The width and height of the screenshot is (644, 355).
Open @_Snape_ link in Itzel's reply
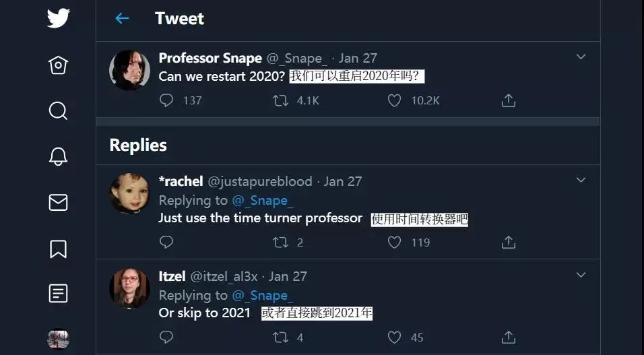tap(263, 296)
